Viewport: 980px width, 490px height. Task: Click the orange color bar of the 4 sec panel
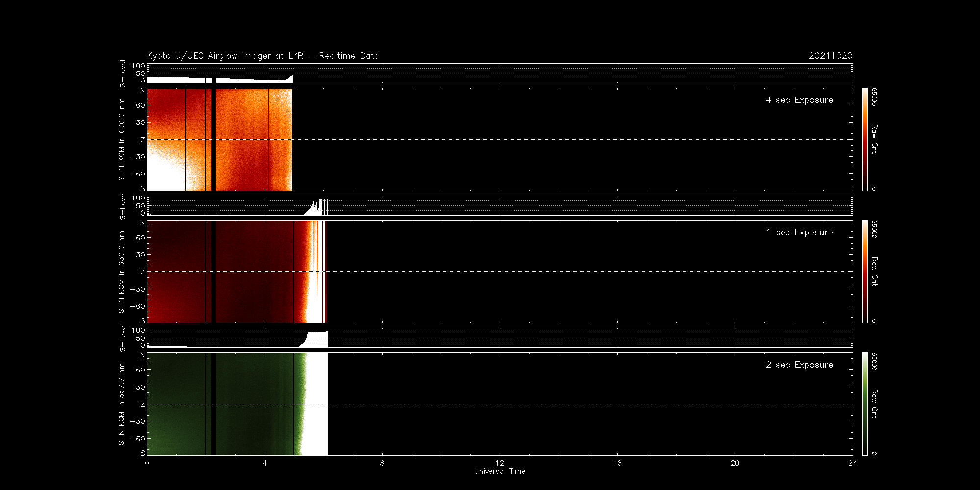865,139
